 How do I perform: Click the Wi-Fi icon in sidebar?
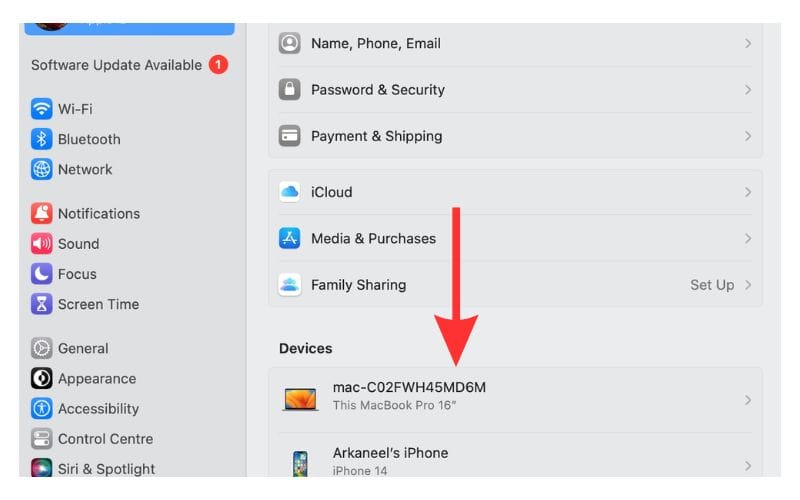[42, 109]
